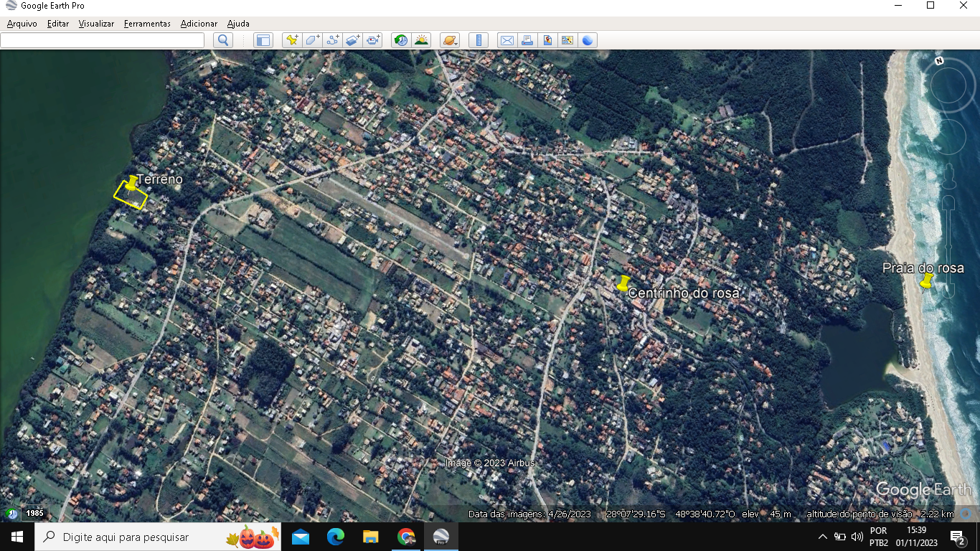This screenshot has width=980, height=551.
Task: Click the volume speaker tray icon
Action: tap(857, 537)
